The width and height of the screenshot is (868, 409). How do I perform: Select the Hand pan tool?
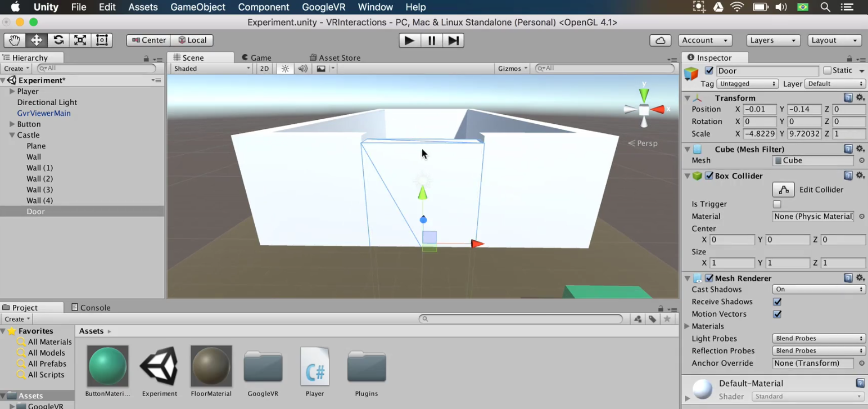pos(13,40)
